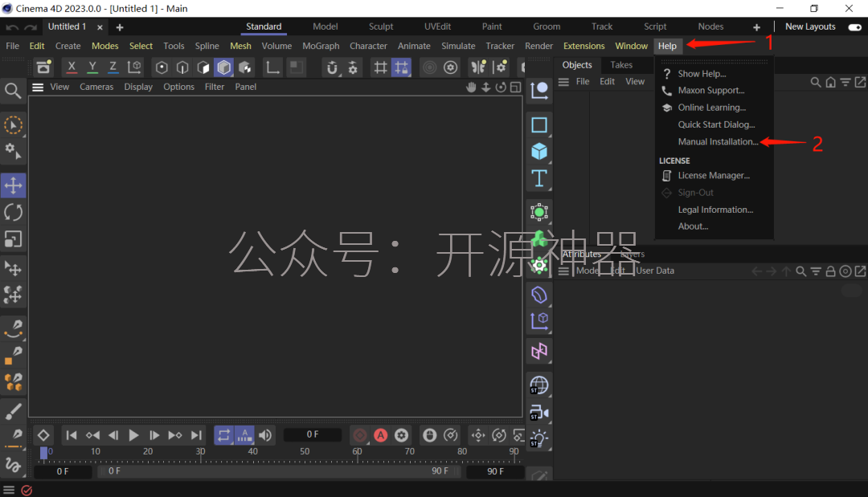Click the magnet Snap icon

[x=332, y=67]
